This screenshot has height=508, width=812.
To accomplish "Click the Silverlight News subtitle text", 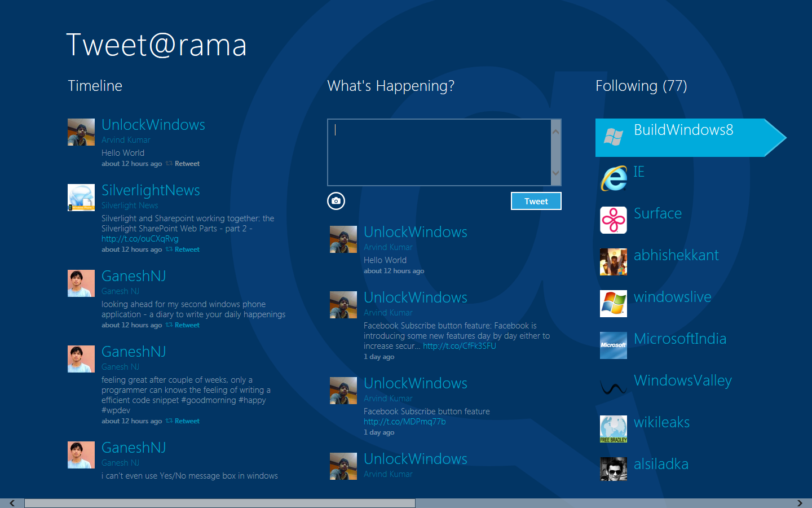I will (130, 205).
